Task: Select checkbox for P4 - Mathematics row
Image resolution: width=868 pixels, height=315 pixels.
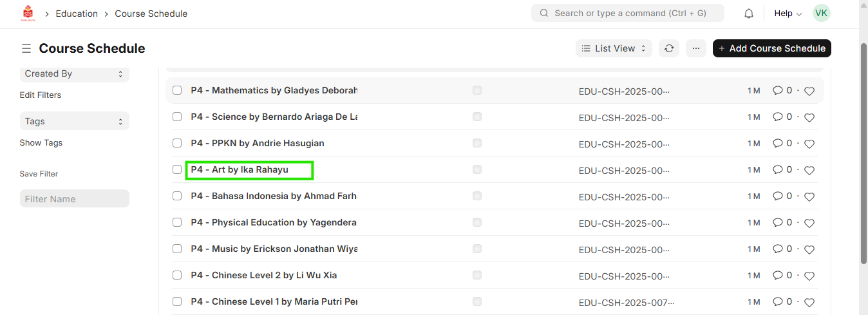Action: coord(177,91)
